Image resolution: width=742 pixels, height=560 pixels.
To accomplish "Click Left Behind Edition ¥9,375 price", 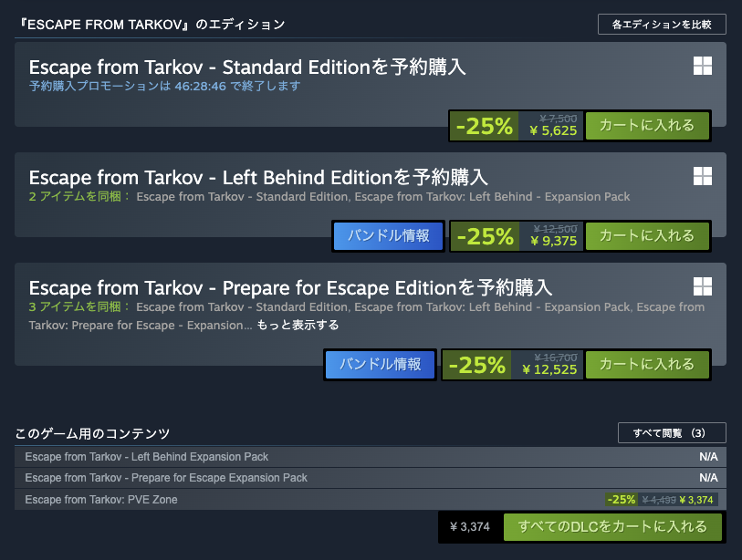I will (553, 242).
